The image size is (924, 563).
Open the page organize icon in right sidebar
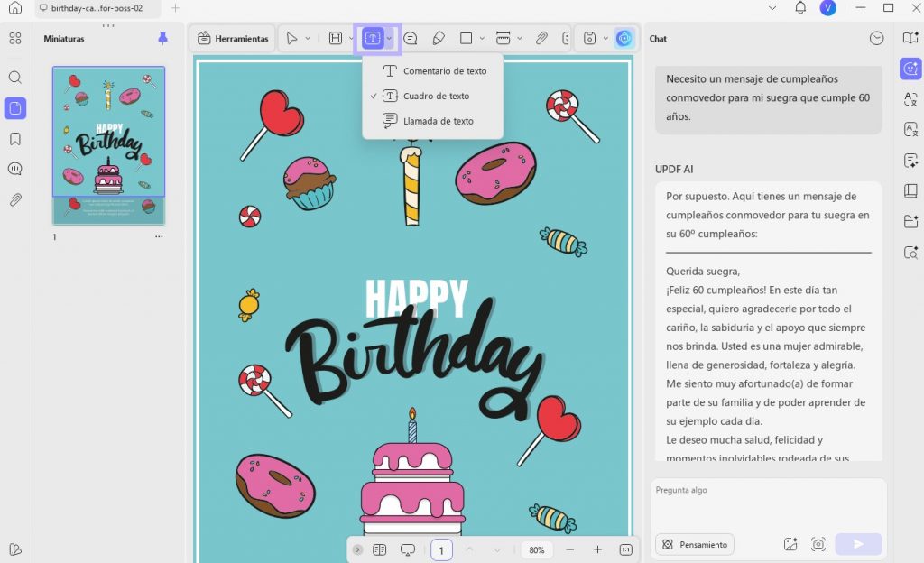click(910, 190)
